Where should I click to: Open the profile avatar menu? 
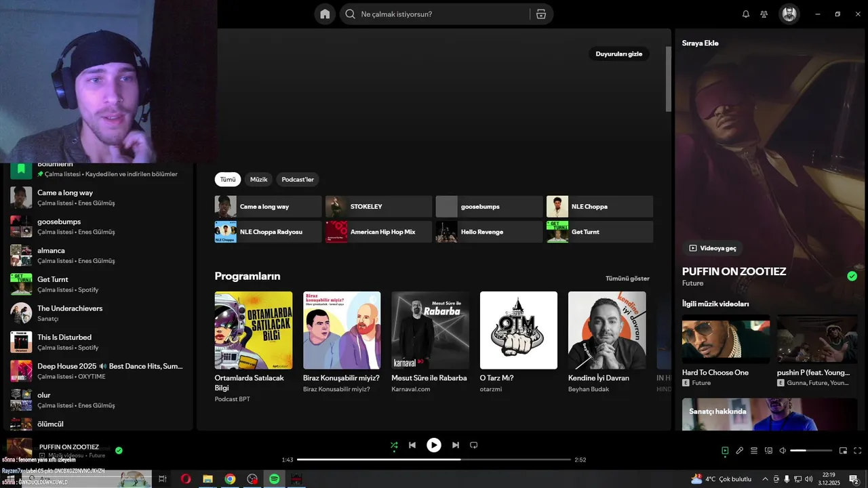pyautogui.click(x=789, y=14)
